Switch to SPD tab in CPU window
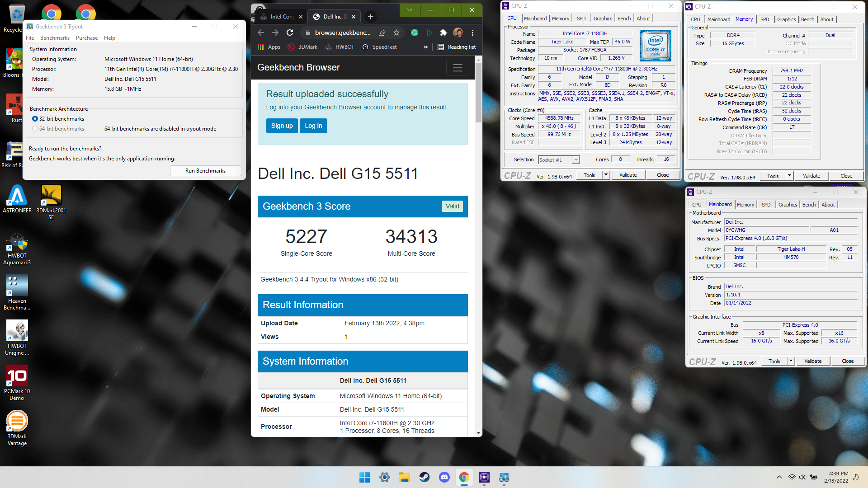The height and width of the screenshot is (488, 868). pyautogui.click(x=581, y=19)
